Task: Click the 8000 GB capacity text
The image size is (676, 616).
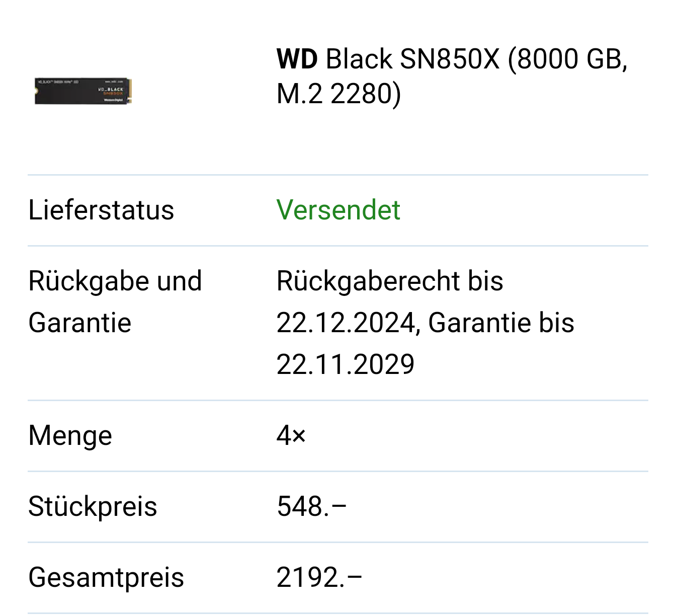Action: (567, 59)
